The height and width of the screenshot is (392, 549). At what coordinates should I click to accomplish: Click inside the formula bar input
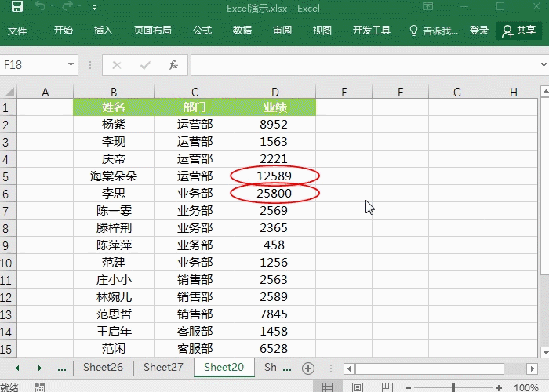361,65
